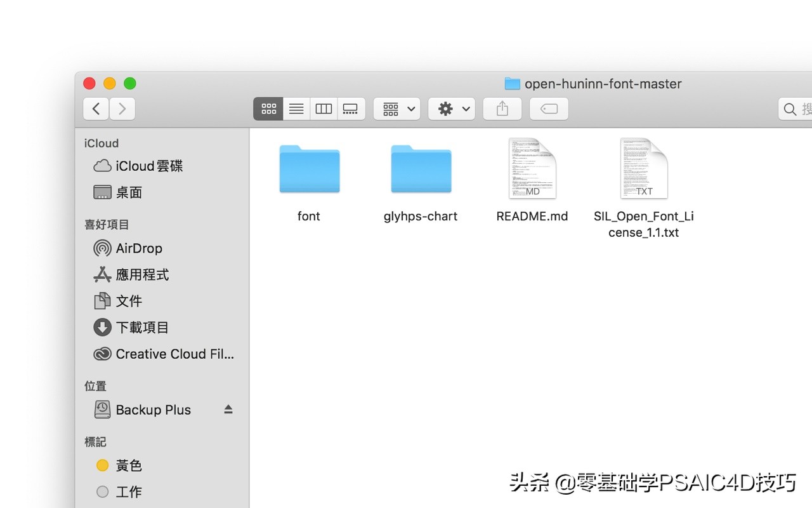This screenshot has width=812, height=508.
Task: Click the desktop icon beside 桌面
Action: tap(102, 192)
